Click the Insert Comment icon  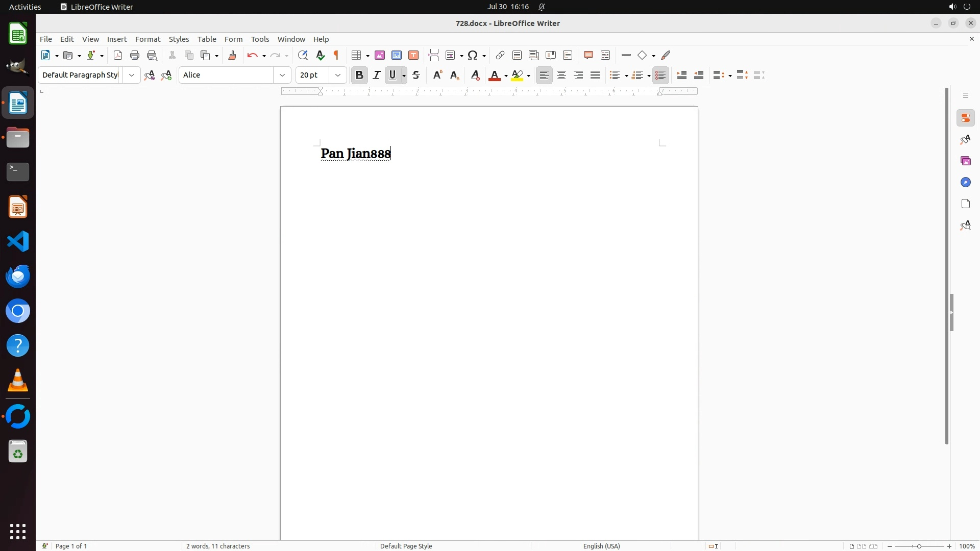click(x=588, y=56)
